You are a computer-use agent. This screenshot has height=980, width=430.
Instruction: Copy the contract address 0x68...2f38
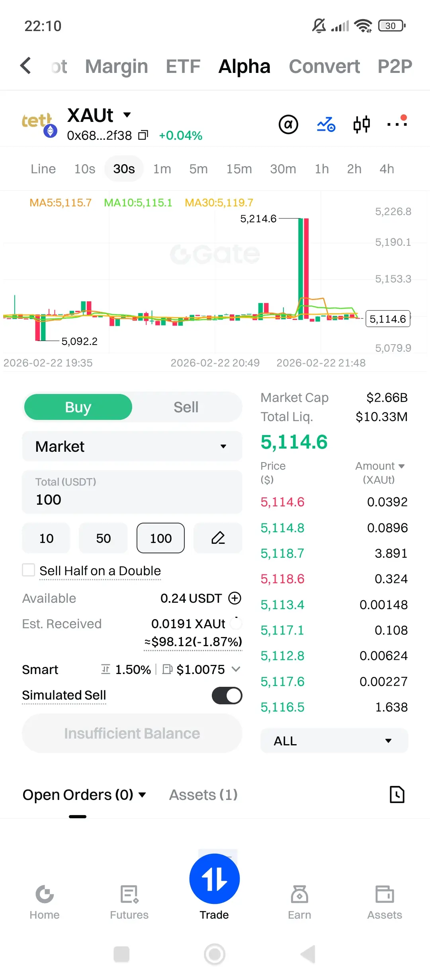143,135
